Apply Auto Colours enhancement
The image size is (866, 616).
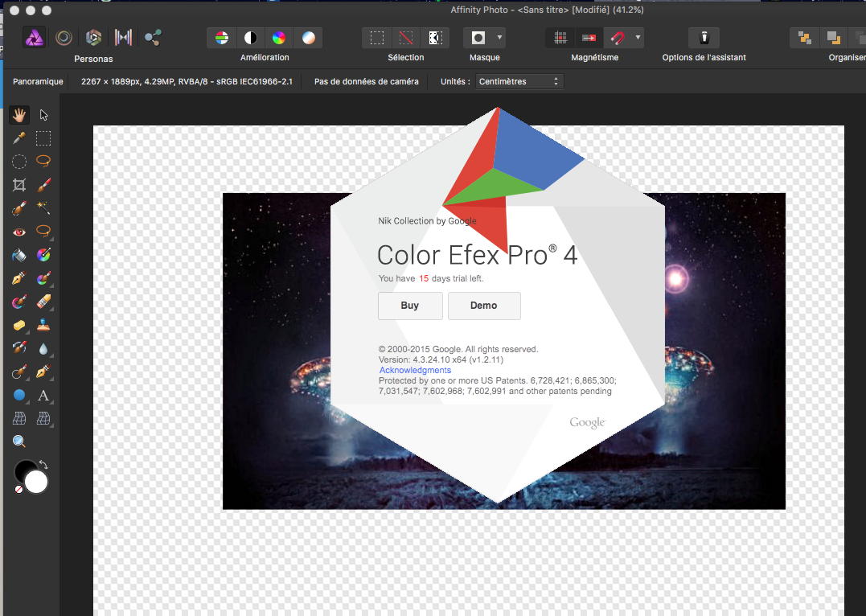(279, 38)
